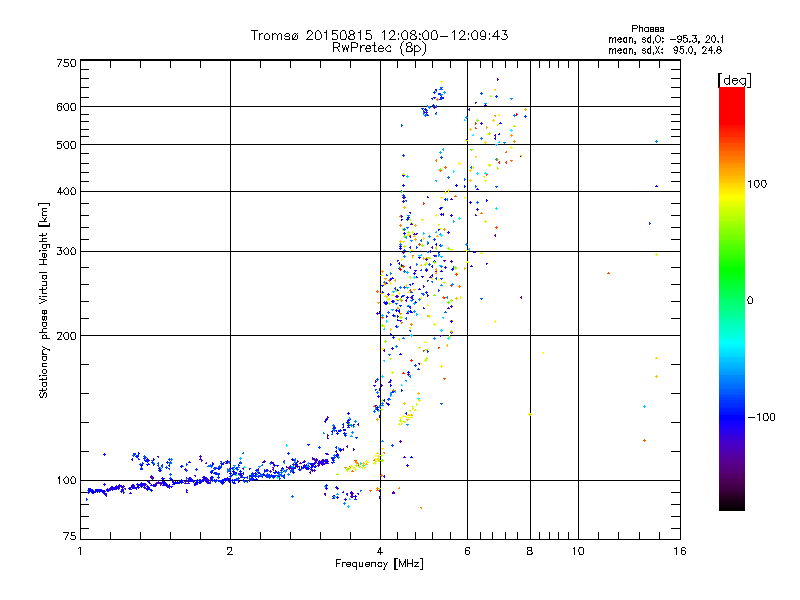Click the x-axis tick label "4"

[x=380, y=551]
